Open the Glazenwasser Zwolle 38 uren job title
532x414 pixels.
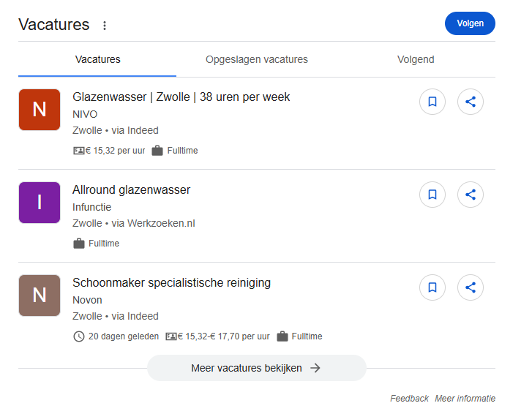pyautogui.click(x=181, y=97)
